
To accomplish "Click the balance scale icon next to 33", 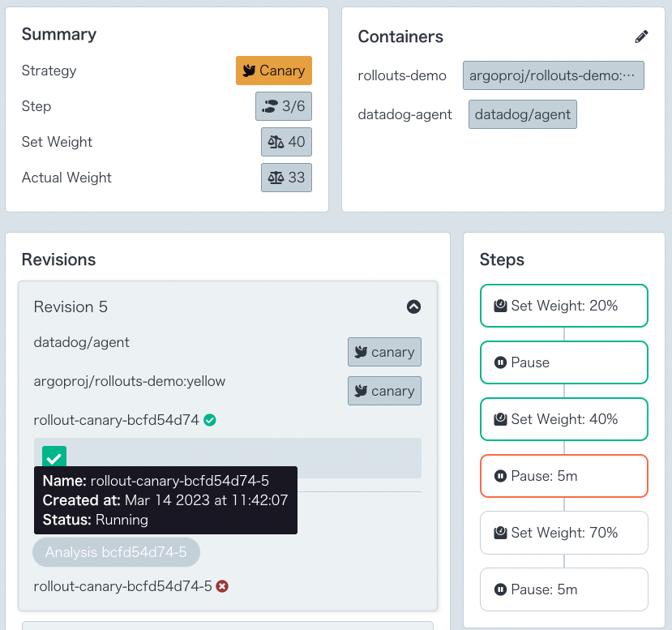I will (x=276, y=178).
